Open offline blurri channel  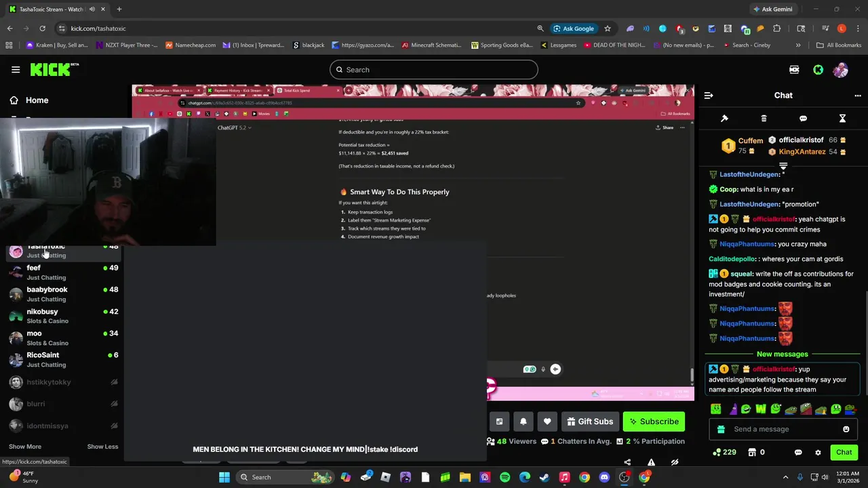point(63,404)
